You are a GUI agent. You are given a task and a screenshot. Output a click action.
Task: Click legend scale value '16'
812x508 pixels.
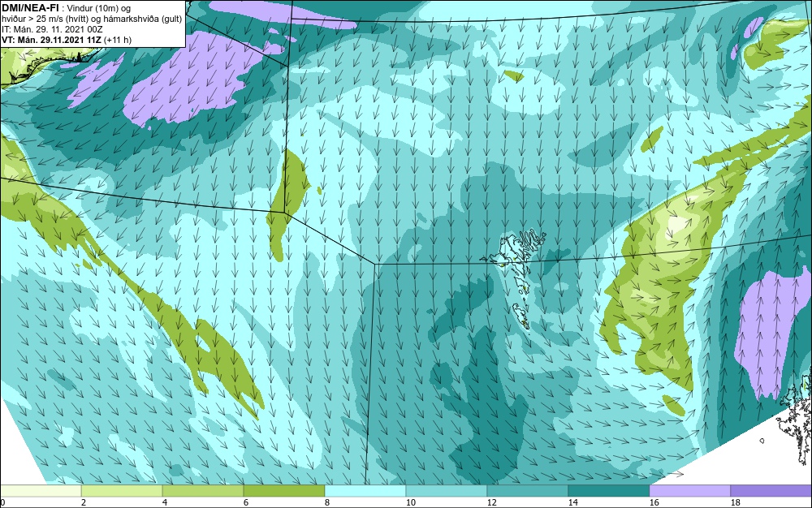pyautogui.click(x=654, y=502)
